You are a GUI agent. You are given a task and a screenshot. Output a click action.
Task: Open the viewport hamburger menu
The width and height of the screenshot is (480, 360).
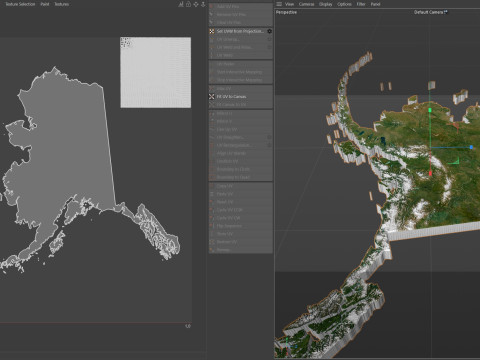(279, 4)
